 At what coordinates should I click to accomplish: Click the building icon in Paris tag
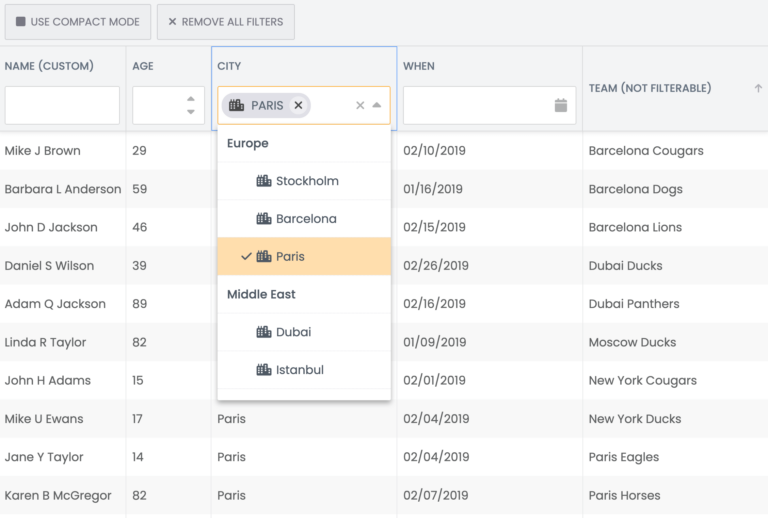pos(237,105)
